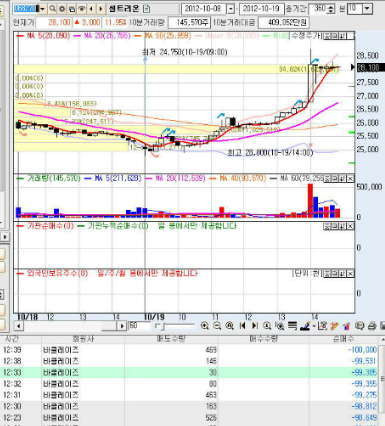Select the 12:32 바클레이즈 row
Viewport: 385px width, 426px height.
click(x=190, y=384)
